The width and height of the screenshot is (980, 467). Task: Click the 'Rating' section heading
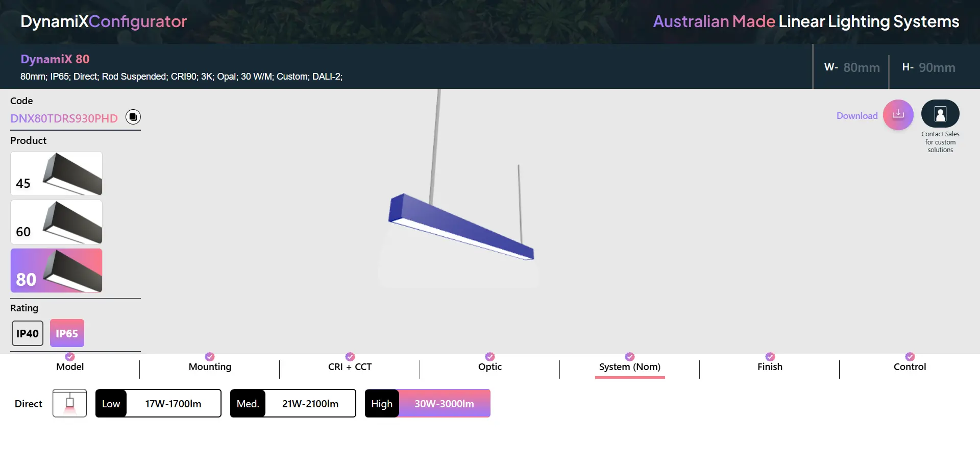(24, 308)
